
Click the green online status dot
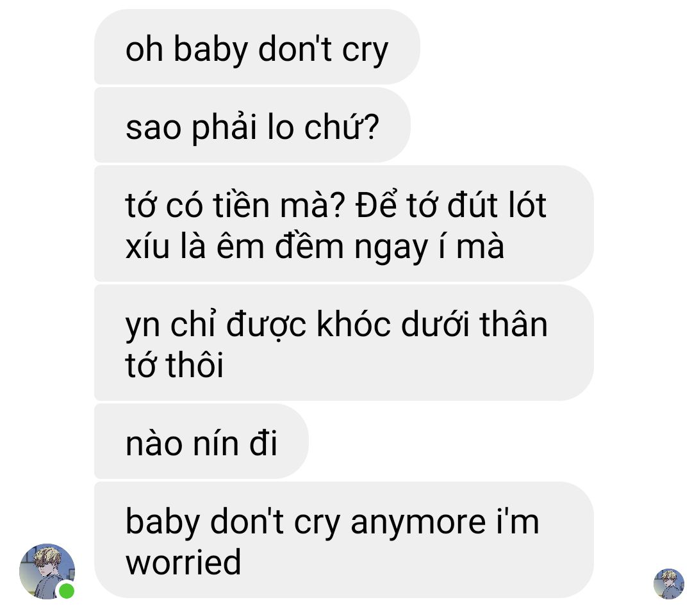[x=67, y=591]
